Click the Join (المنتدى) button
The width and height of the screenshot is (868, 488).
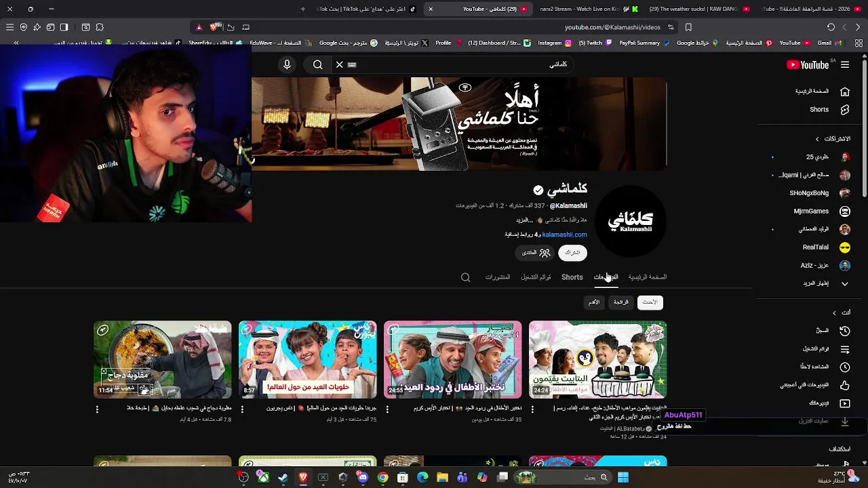(535, 253)
